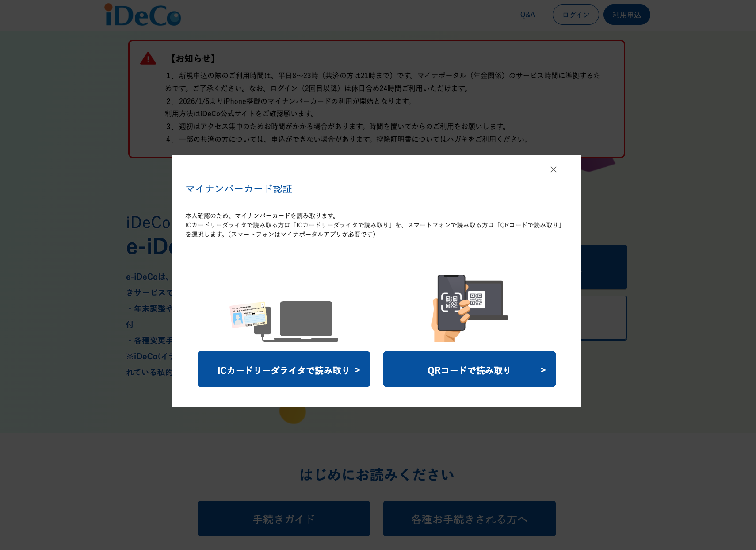Click the マイナンバーカード認証 dialog title

pyautogui.click(x=239, y=189)
